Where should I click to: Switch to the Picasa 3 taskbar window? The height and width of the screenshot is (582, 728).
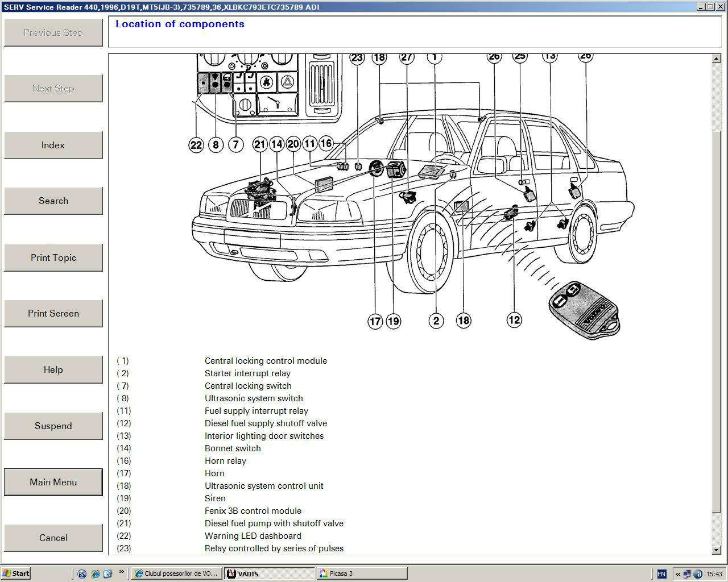point(362,573)
